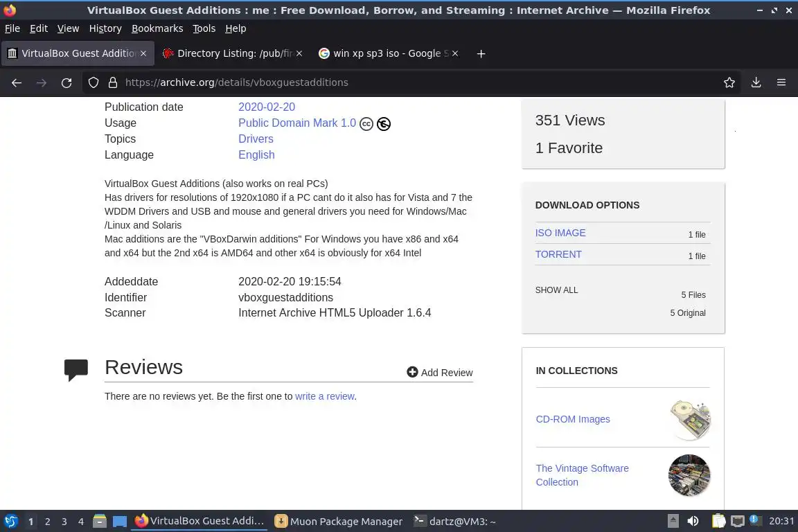The width and height of the screenshot is (798, 532).
Task: Click the '5 Original' file count
Action: (x=688, y=312)
